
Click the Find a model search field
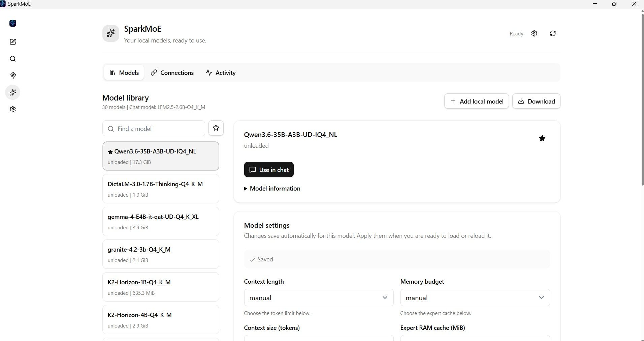(x=154, y=129)
